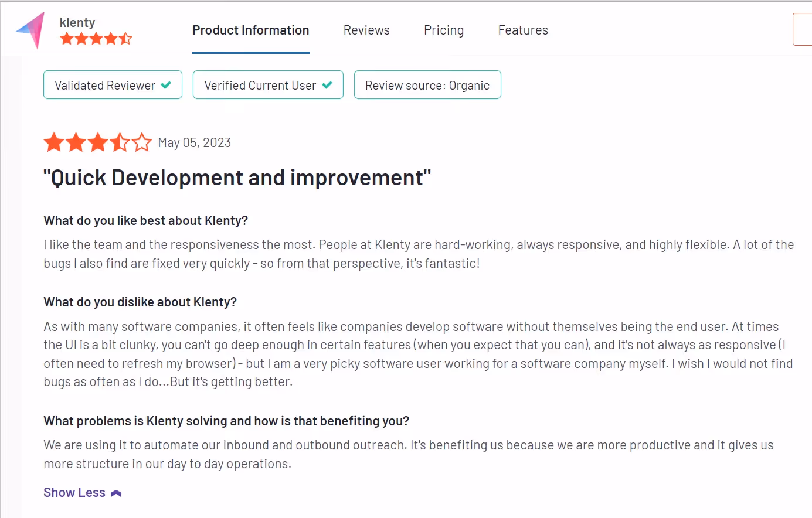This screenshot has width=812, height=518.
Task: Open the Features tab
Action: (x=523, y=30)
